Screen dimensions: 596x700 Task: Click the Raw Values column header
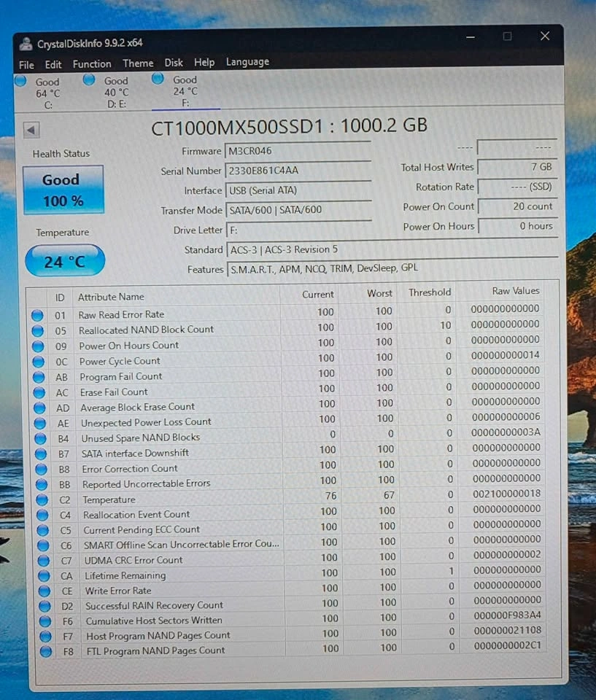point(516,291)
